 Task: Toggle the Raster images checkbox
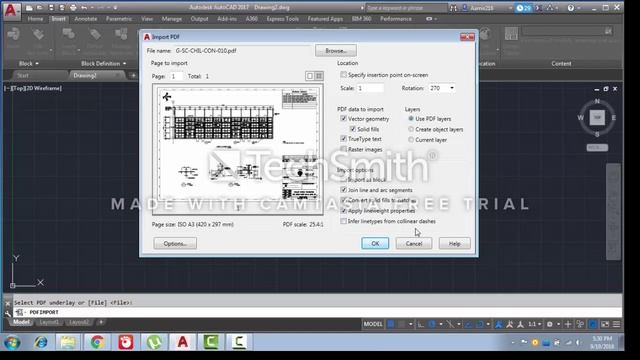[x=343, y=149]
